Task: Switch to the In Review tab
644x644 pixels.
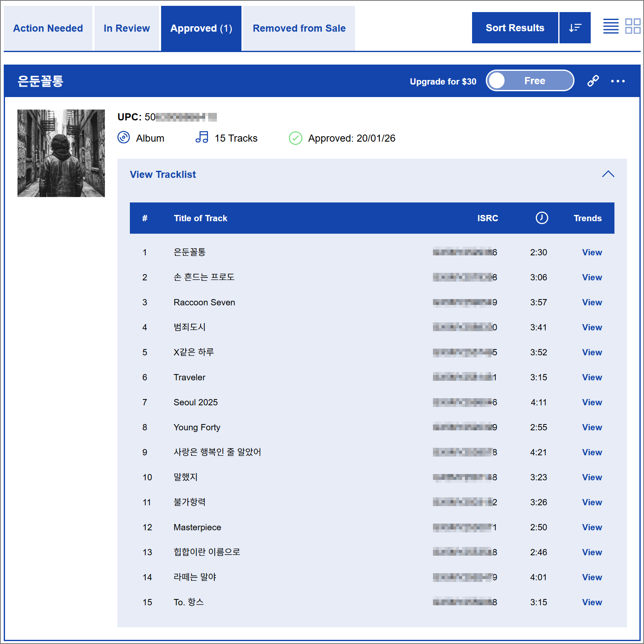Action: click(127, 28)
